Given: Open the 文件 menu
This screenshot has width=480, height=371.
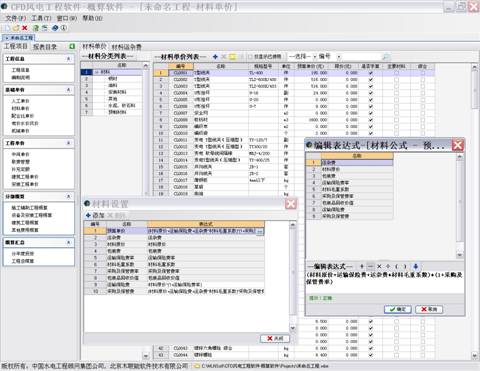Looking at the screenshot, I should click(x=16, y=18).
